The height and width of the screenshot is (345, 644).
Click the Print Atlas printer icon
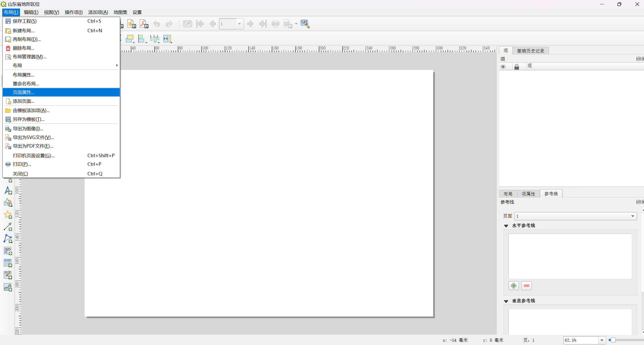point(275,24)
